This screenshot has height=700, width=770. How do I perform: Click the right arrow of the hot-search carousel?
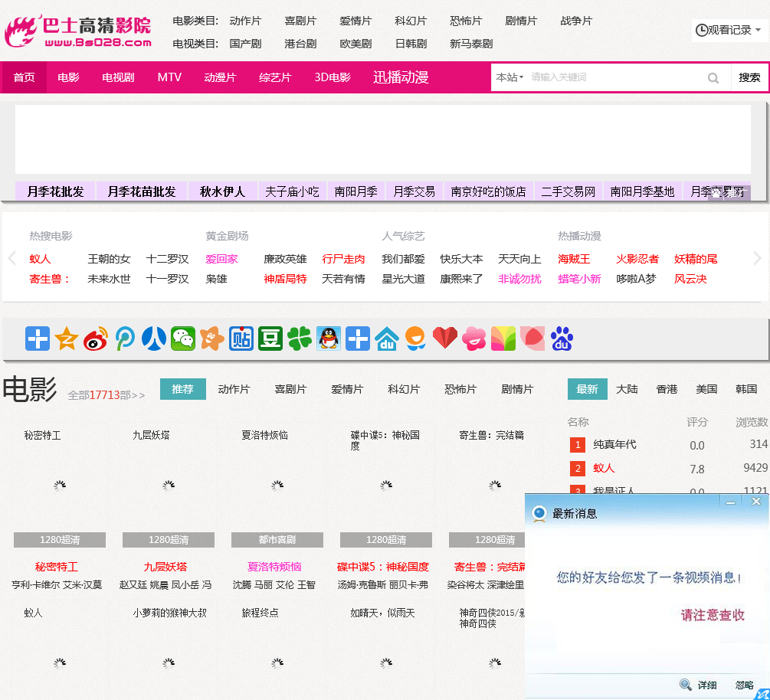click(x=757, y=259)
